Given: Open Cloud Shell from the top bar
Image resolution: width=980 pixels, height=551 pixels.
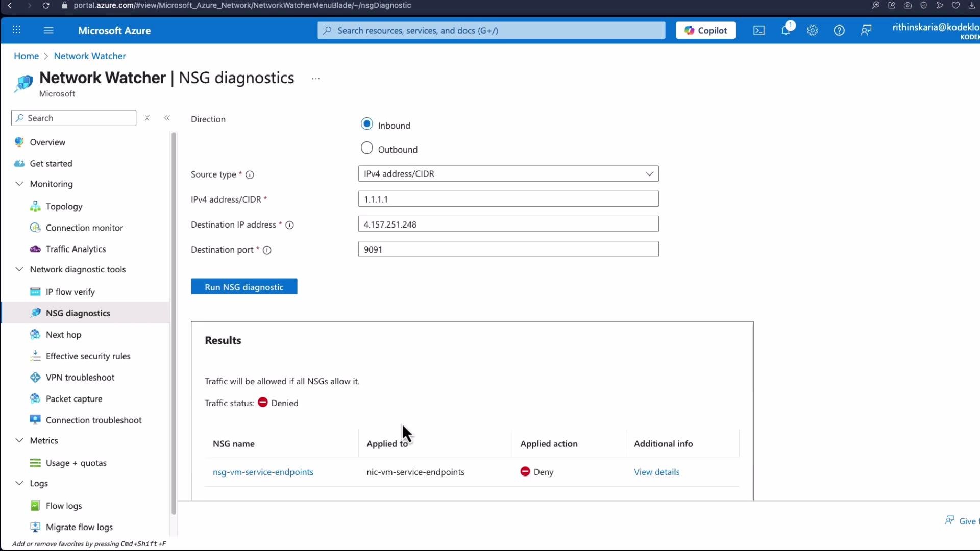Looking at the screenshot, I should [759, 31].
